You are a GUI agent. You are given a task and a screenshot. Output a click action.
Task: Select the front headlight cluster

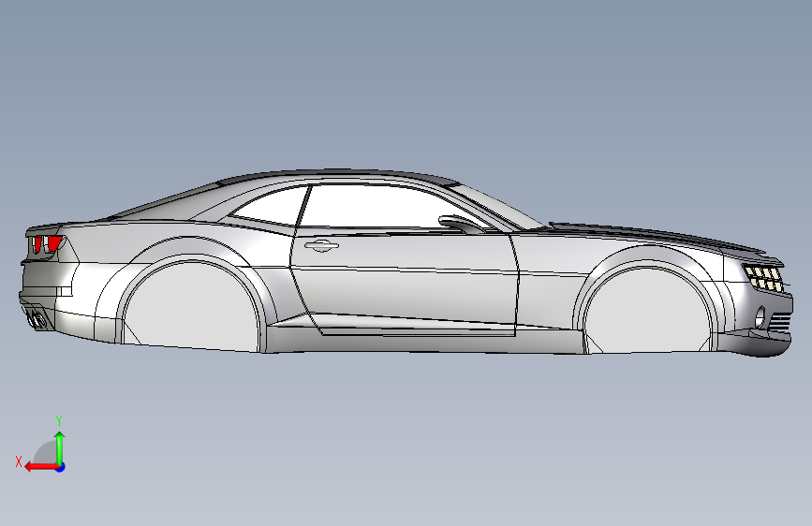[764, 277]
